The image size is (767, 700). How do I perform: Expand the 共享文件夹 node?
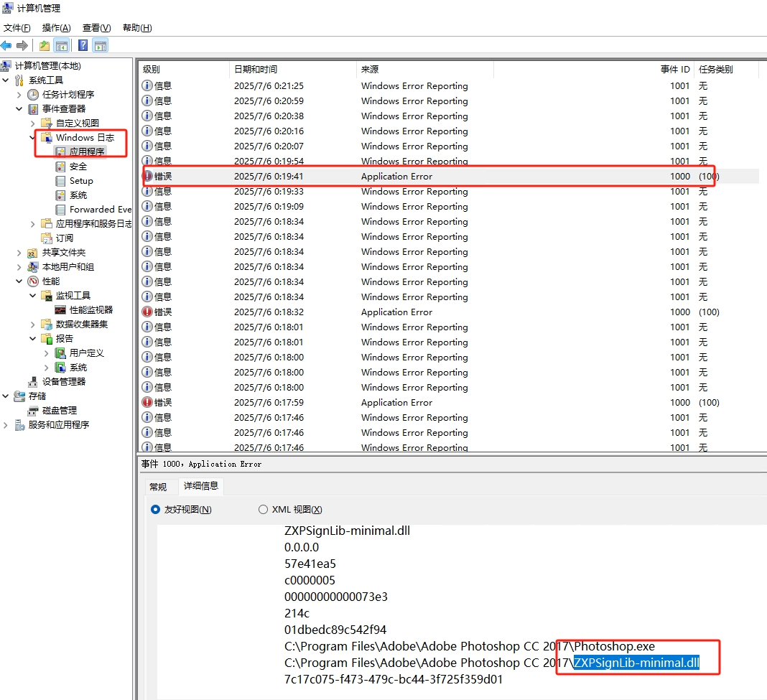pyautogui.click(x=19, y=253)
